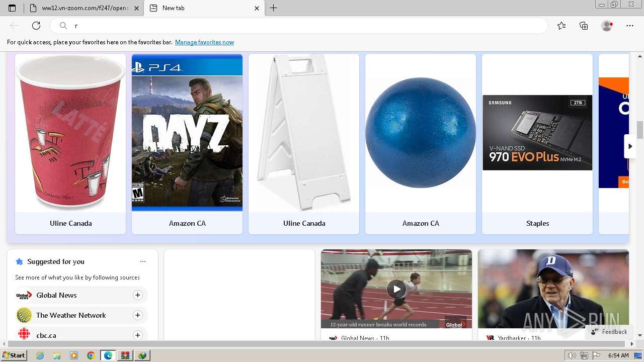The image size is (644, 362).
Task: Click Amazon CA label under DayZ
Action: click(187, 223)
